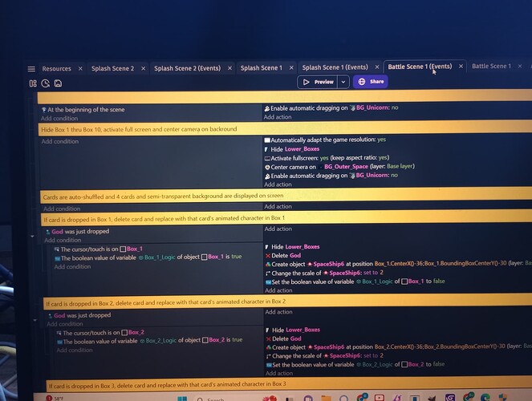Open the Windows Start menu
This screenshot has width=532, height=401.
(182, 399)
